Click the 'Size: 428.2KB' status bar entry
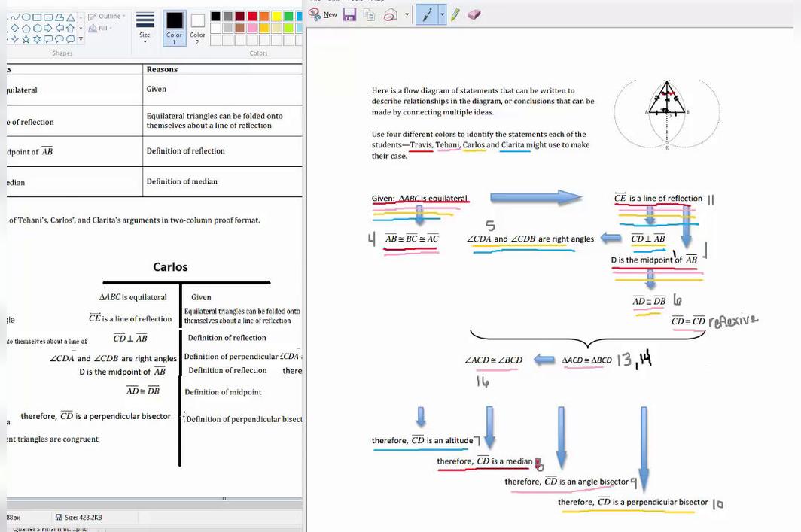 (x=78, y=517)
